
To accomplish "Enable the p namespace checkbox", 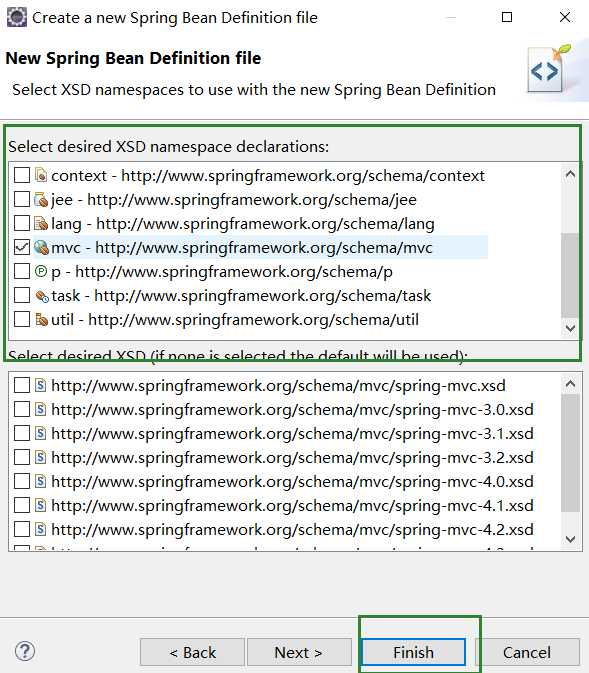I will pos(22,271).
